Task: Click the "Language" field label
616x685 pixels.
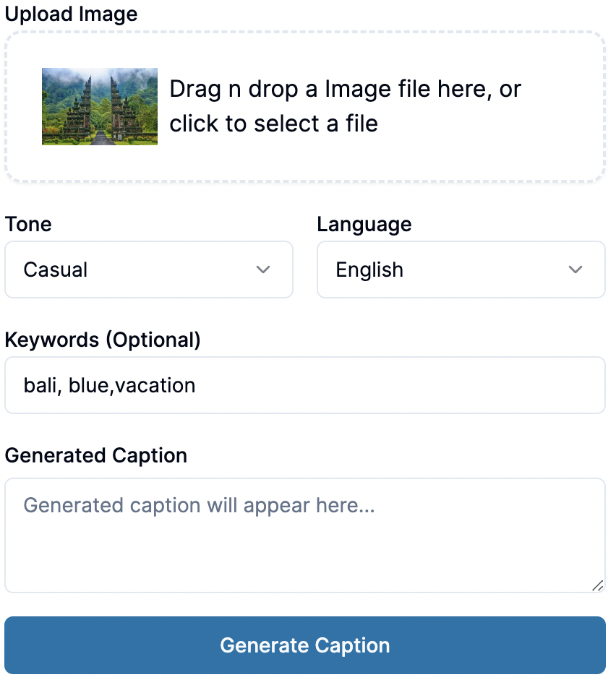Action: (364, 224)
